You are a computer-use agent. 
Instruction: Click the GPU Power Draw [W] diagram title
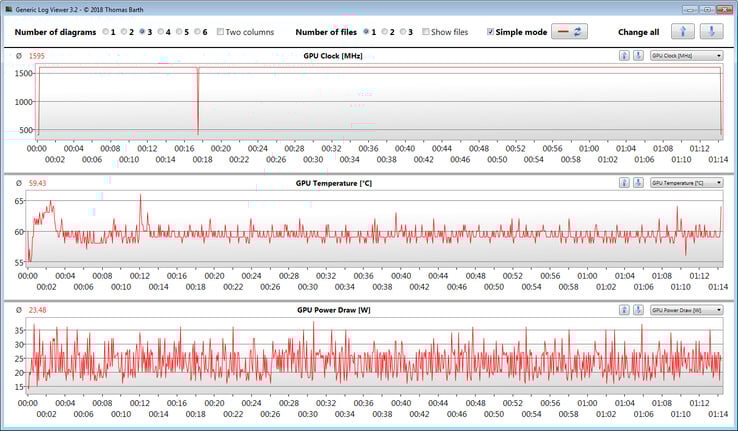(x=334, y=310)
